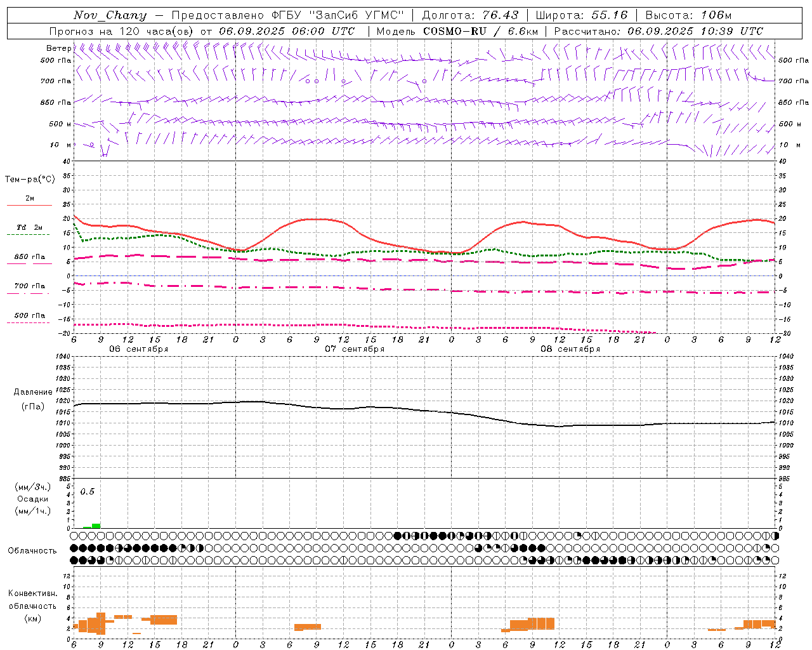Click the "(км)" unit under облачность
Screen dimensions: 812x650
click(33, 618)
